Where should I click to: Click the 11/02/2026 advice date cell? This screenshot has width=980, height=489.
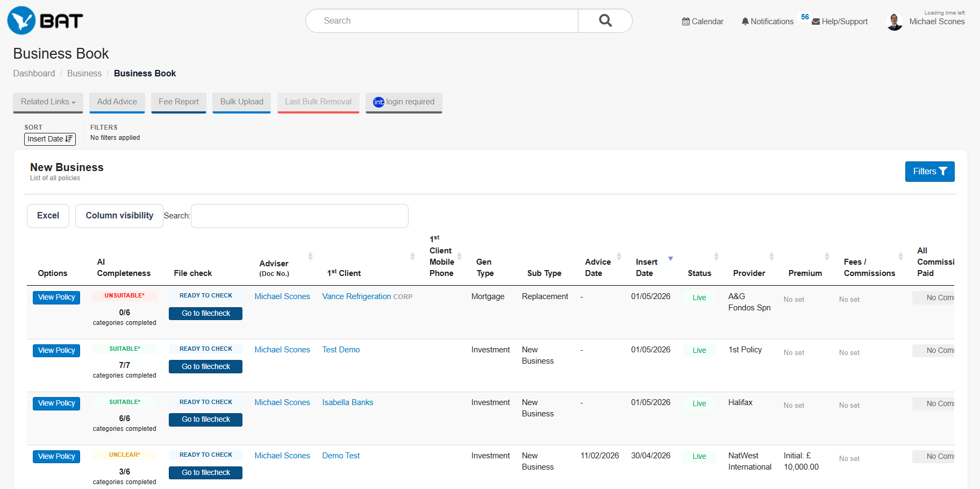tap(600, 456)
